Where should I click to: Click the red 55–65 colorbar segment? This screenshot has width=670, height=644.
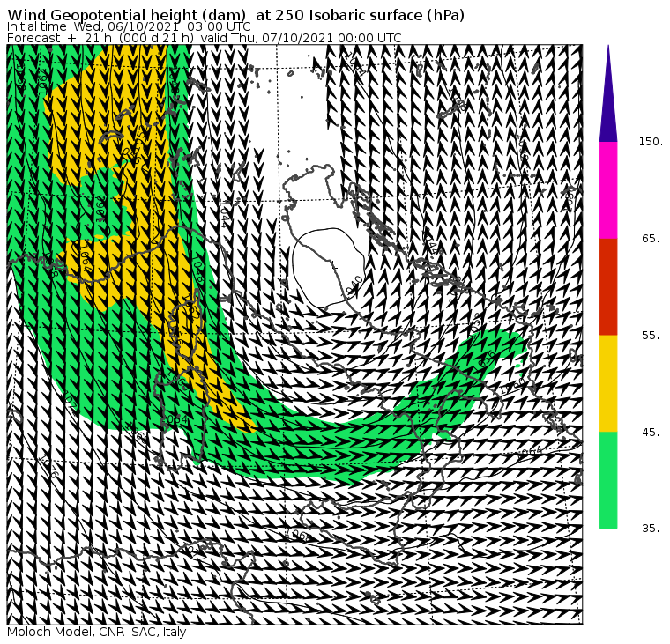tap(608, 286)
